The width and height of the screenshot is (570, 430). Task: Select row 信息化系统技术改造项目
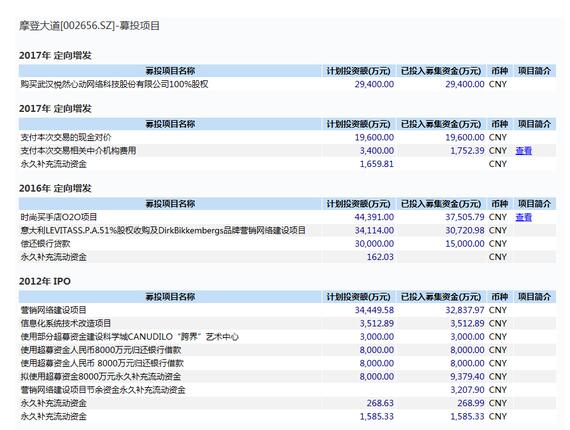pos(287,323)
